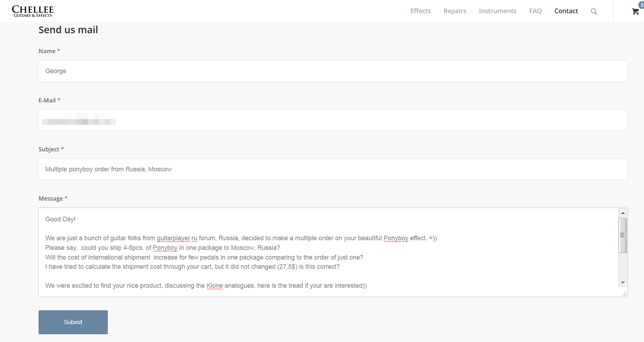
Task: Click the 'Good Day!' line in message
Action: click(x=60, y=219)
